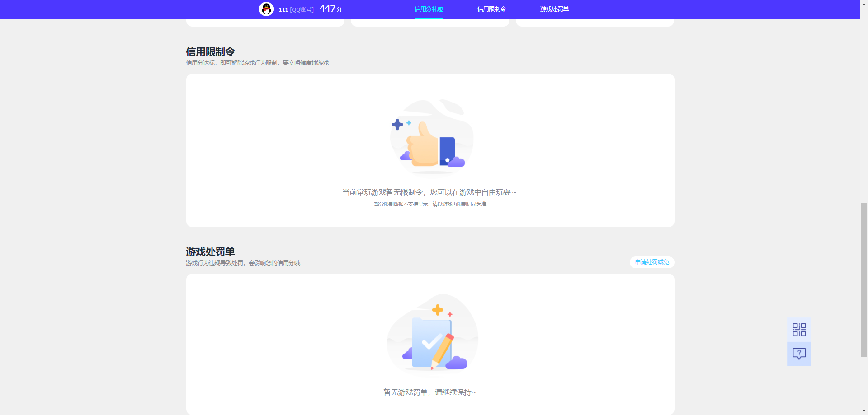
Task: Click text 当前常玩游戏暂无限制令
Action: click(x=382, y=192)
